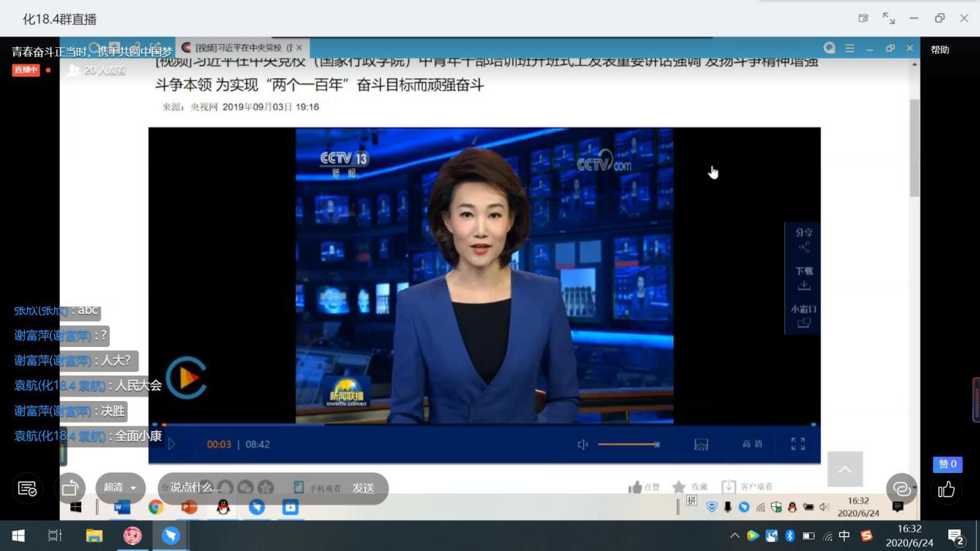Screen dimensions: 980x551
Task: Click the video progress bar
Action: click(484, 424)
